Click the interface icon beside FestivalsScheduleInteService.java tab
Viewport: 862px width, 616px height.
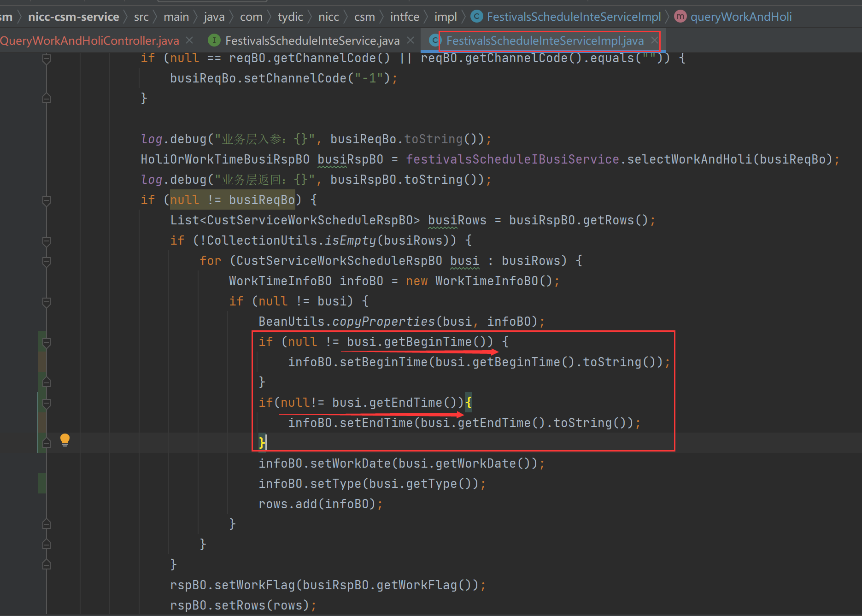(214, 41)
